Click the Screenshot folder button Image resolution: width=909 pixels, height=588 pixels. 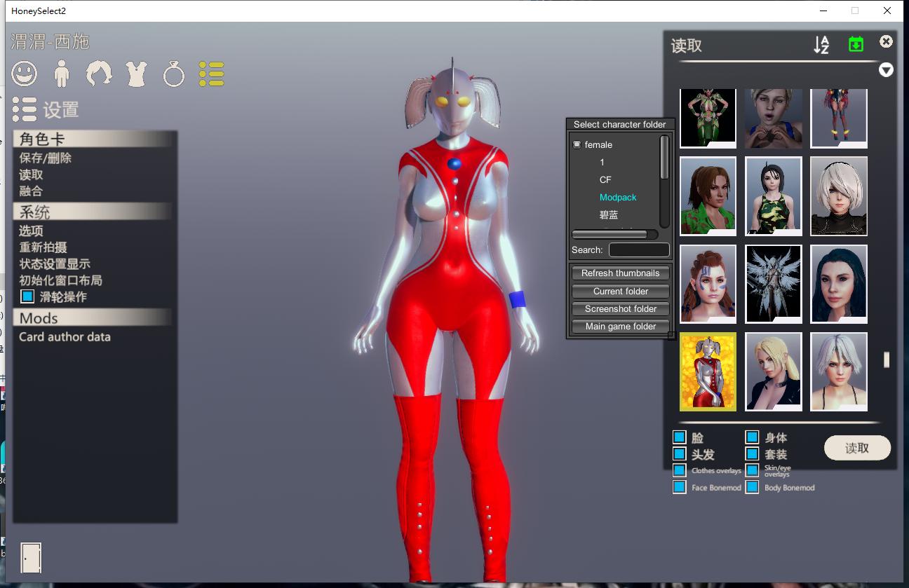pyautogui.click(x=621, y=309)
